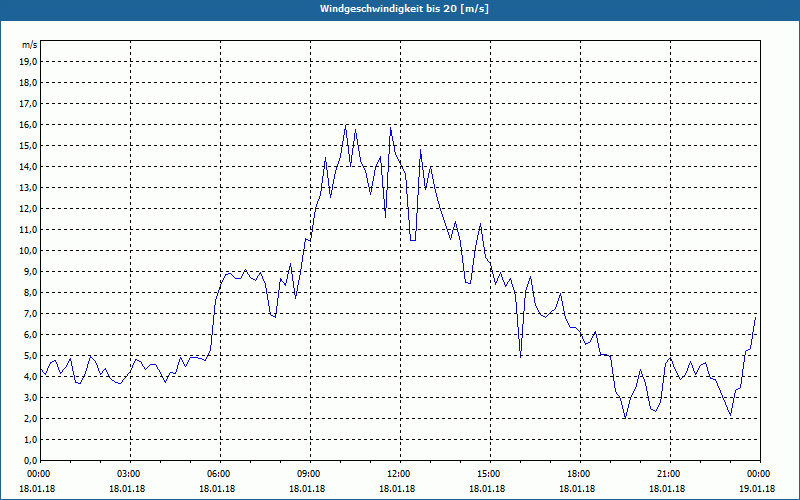Click the '18.01.18' date under '06:00'
800x500 pixels.
218,489
